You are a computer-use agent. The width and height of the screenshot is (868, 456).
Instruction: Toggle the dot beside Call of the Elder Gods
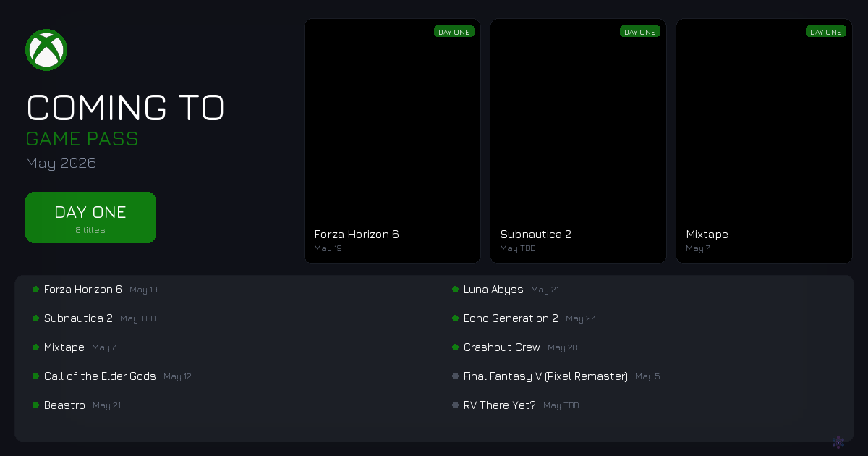pyautogui.click(x=36, y=376)
